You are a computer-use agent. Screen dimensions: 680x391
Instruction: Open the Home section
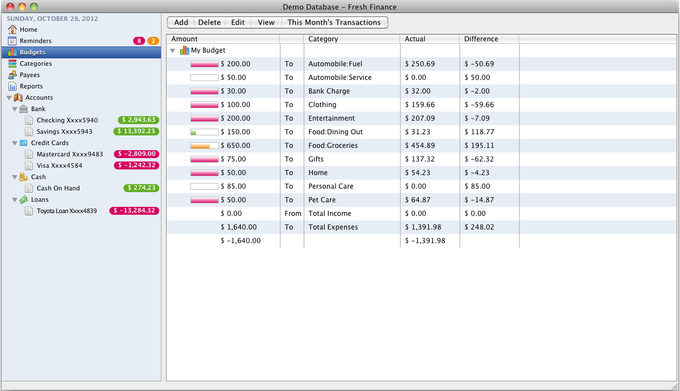(x=82, y=29)
